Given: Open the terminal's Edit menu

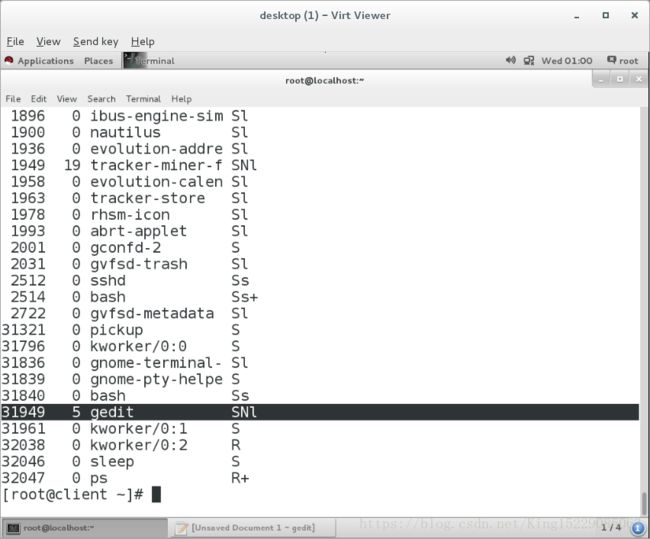Looking at the screenshot, I should (38, 99).
